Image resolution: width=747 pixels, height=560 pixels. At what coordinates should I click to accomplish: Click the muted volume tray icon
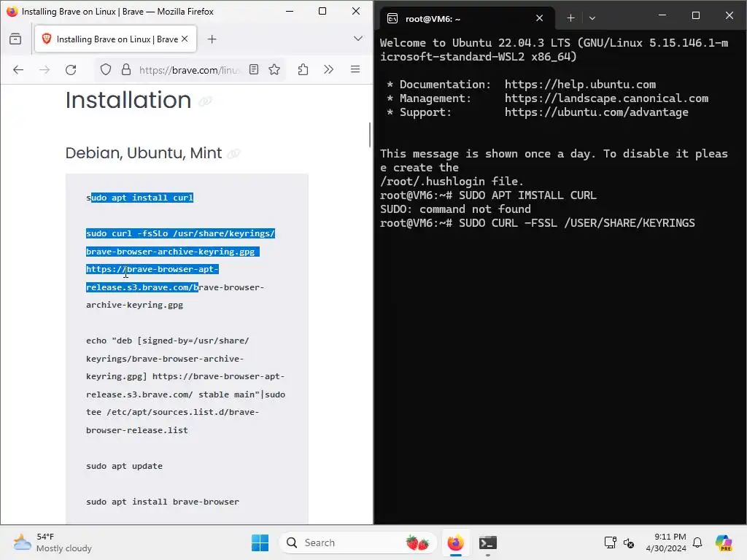pos(628,542)
